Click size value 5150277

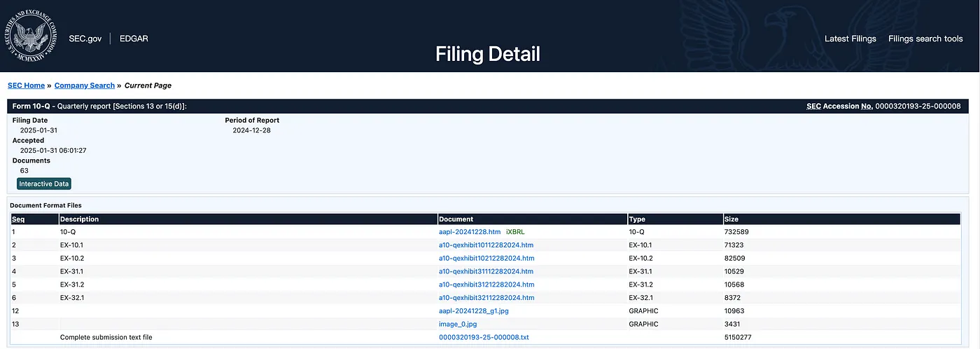[738, 337]
